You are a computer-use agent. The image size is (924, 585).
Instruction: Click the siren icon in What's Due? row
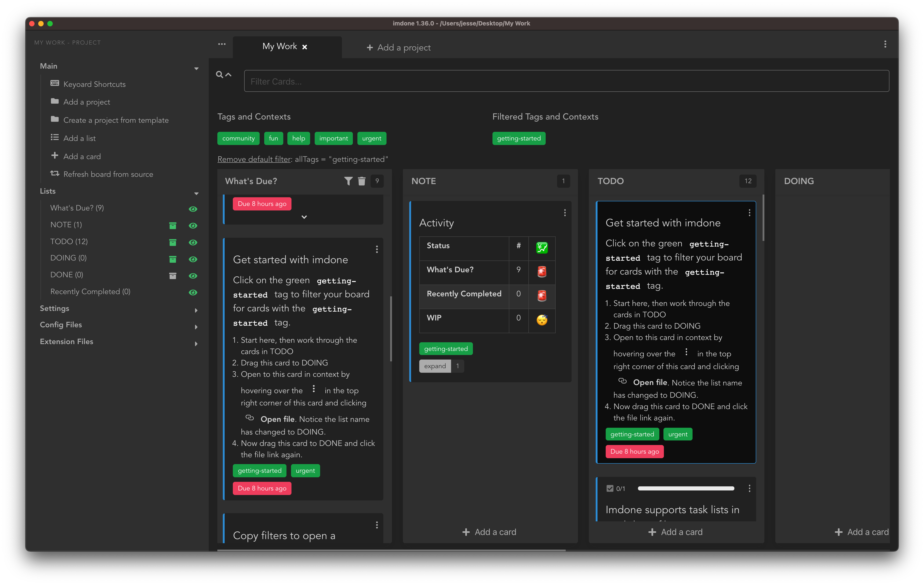click(x=541, y=272)
